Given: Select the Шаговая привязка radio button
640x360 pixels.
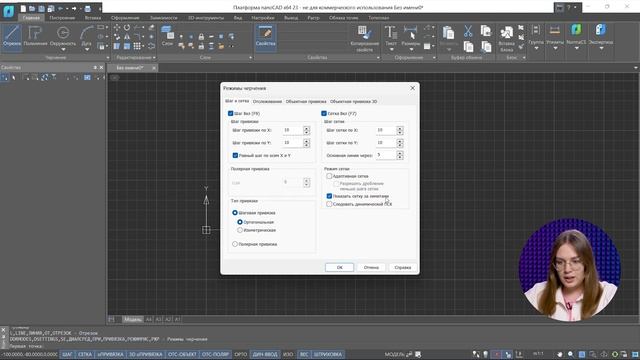Looking at the screenshot, I should [235, 213].
